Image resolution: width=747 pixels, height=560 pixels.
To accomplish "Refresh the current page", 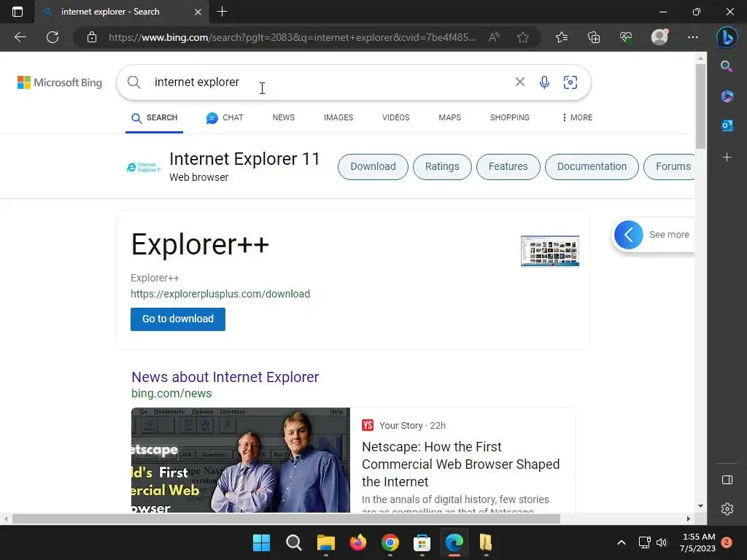I will [x=53, y=37].
